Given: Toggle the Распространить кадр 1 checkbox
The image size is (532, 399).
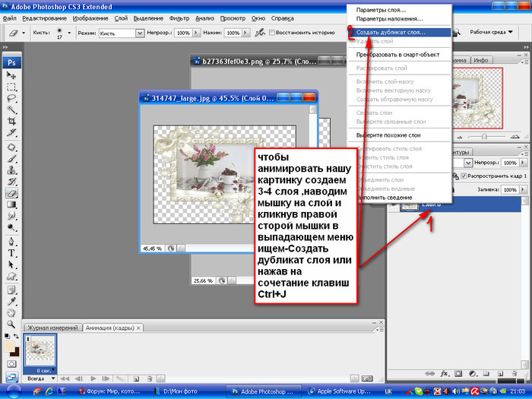Looking at the screenshot, I should (464, 176).
